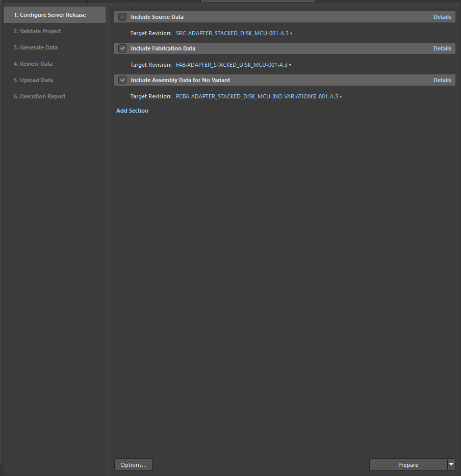Select step 4 Review Data
The width and height of the screenshot is (461, 476).
(33, 64)
